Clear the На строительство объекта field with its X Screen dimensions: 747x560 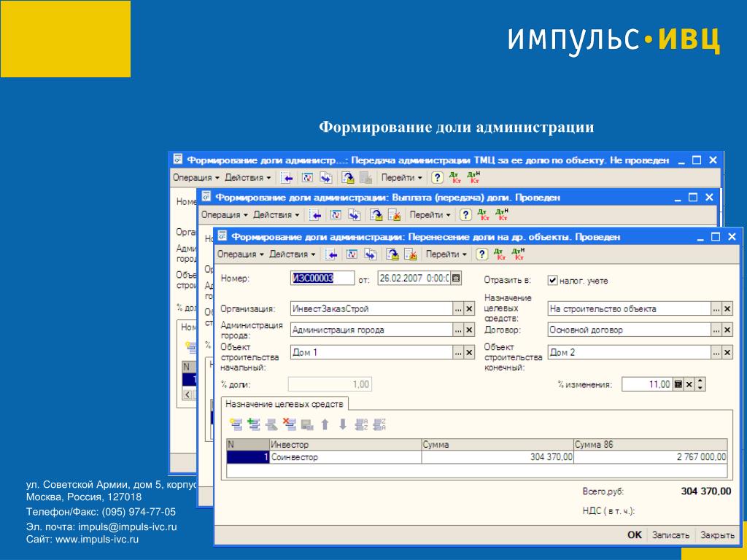pyautogui.click(x=727, y=309)
